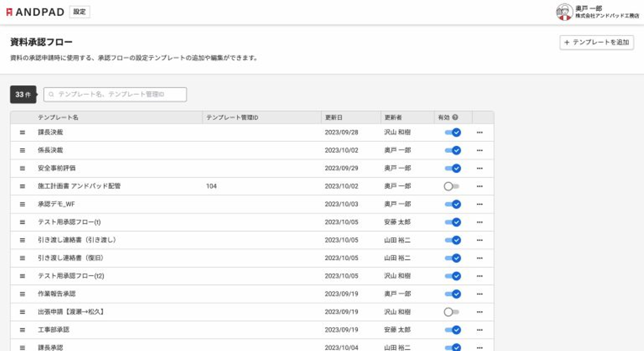Open the user avatar for 奥戸 一郎

tap(564, 12)
